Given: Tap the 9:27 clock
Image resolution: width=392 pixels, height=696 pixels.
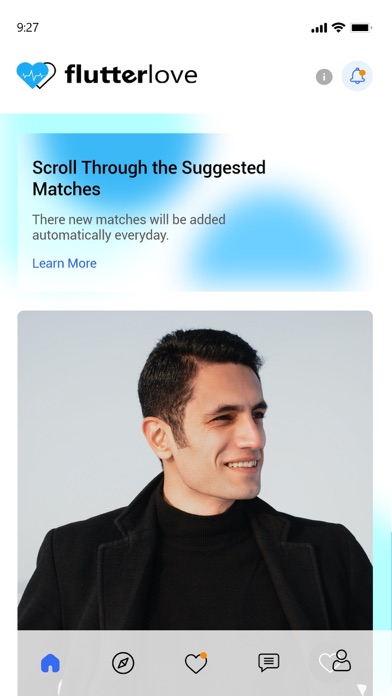Looking at the screenshot, I should click(x=28, y=28).
